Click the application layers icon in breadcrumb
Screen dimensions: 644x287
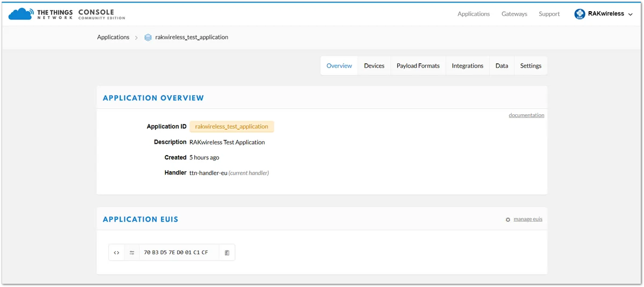(x=148, y=38)
